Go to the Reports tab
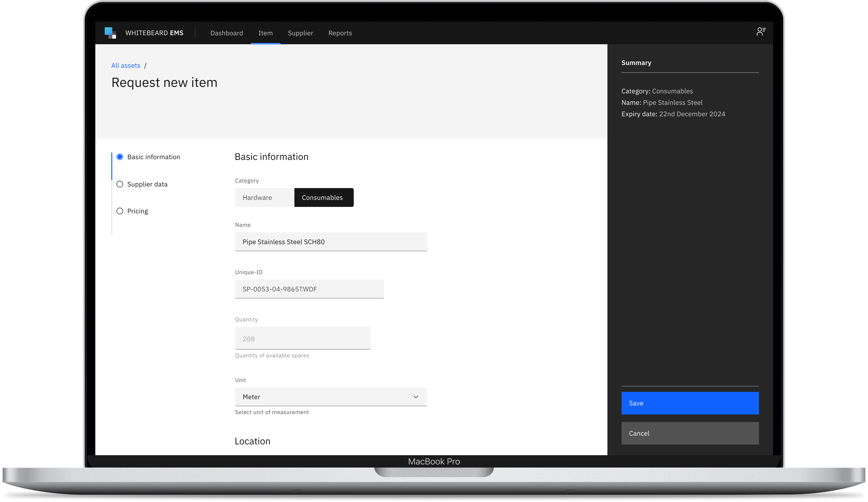The width and height of the screenshot is (868, 502). pos(340,33)
